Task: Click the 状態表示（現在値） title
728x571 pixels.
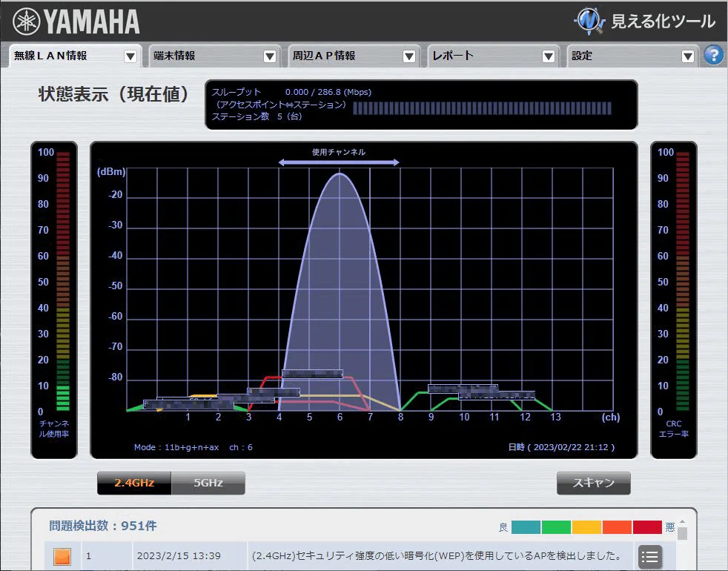Action: (113, 94)
